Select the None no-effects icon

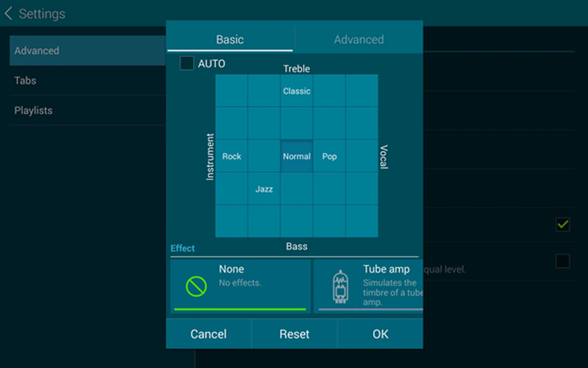tap(196, 286)
